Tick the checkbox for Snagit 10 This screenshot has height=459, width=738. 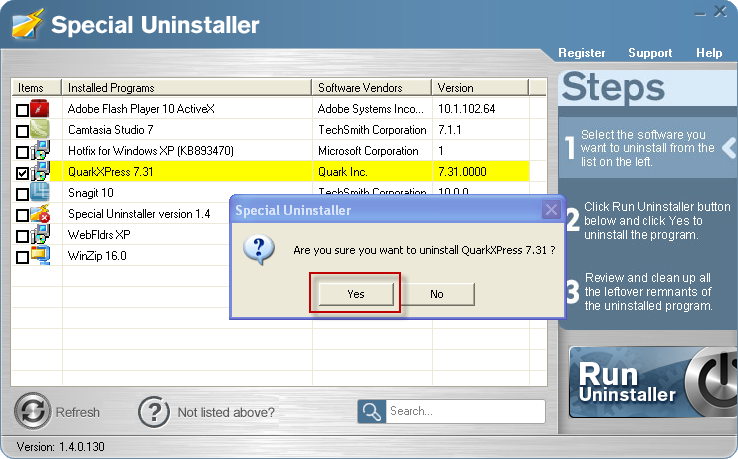(x=22, y=194)
